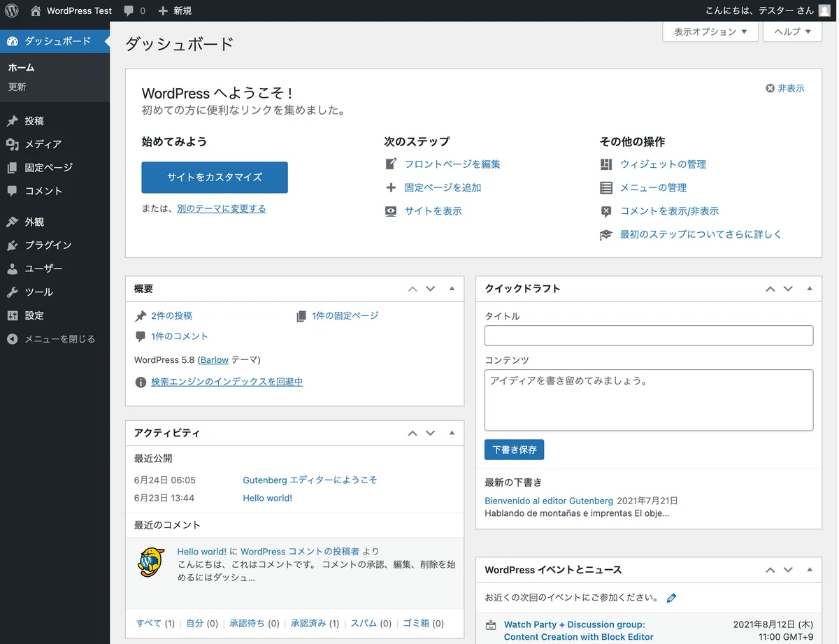Click the ダッシュボード gauge icon in sidebar
Viewport: 839px width, 644px height.
13,41
